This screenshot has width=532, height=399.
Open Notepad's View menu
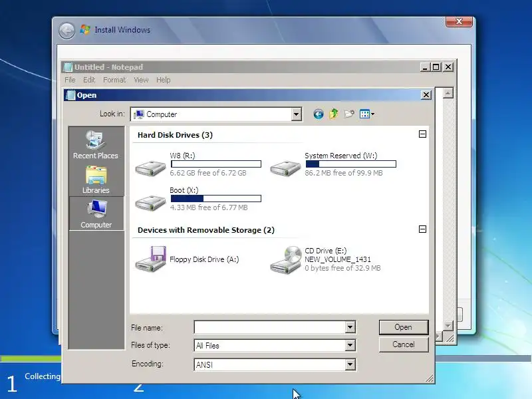141,80
